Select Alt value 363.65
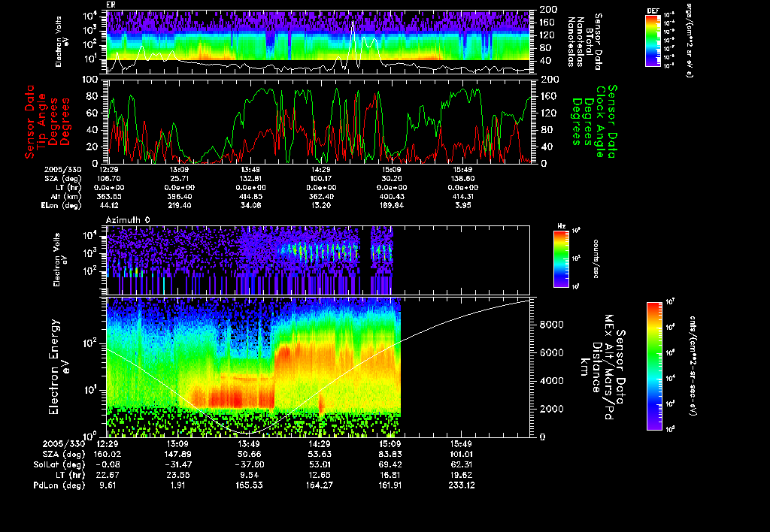The height and width of the screenshot is (532, 770). tap(110, 196)
